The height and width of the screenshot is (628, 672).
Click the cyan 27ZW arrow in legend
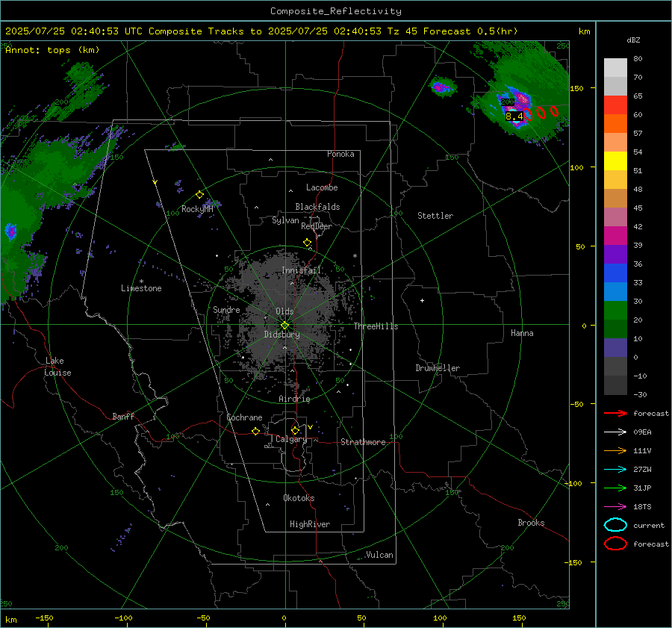click(615, 470)
